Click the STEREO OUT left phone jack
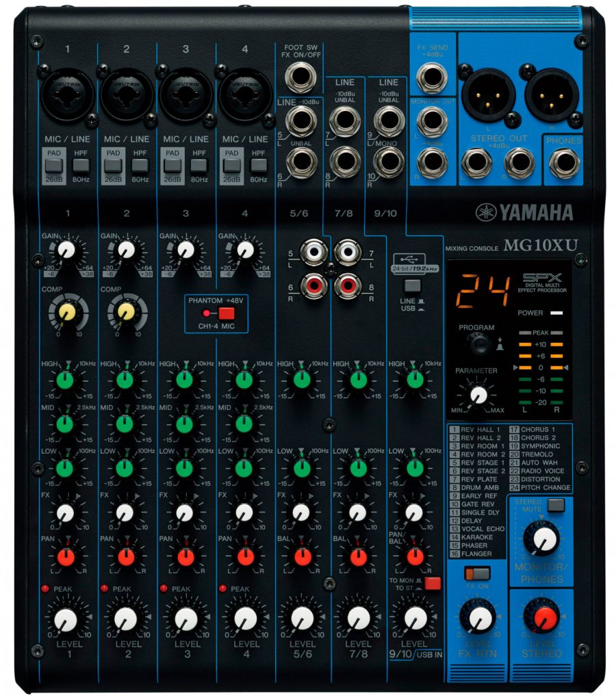 tap(476, 162)
